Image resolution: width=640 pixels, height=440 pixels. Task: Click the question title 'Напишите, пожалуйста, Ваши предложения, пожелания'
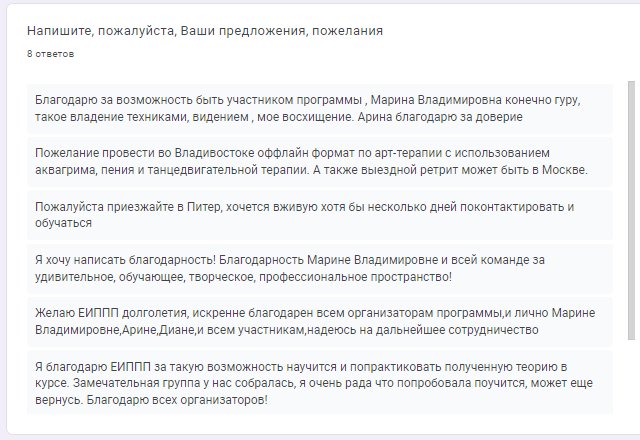pyautogui.click(x=205, y=31)
